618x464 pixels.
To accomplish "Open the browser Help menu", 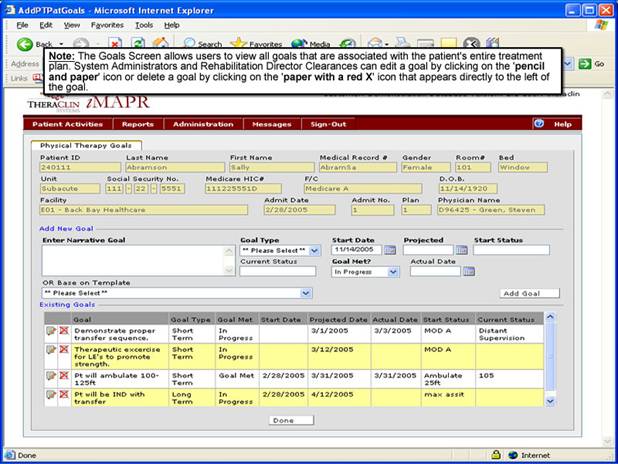I will pyautogui.click(x=172, y=25).
